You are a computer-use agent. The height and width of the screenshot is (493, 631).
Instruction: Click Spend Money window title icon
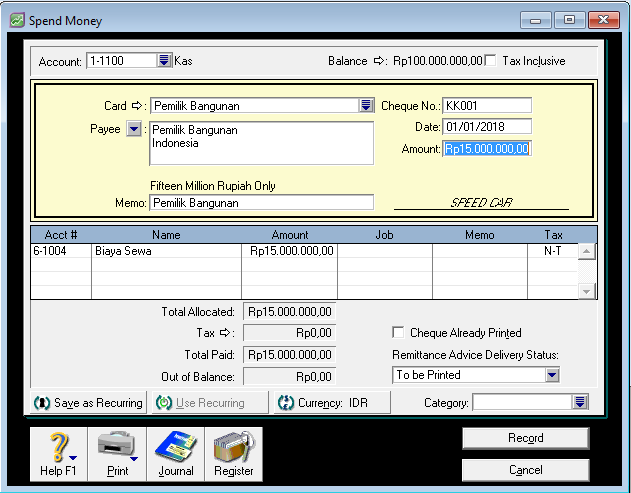[17, 20]
